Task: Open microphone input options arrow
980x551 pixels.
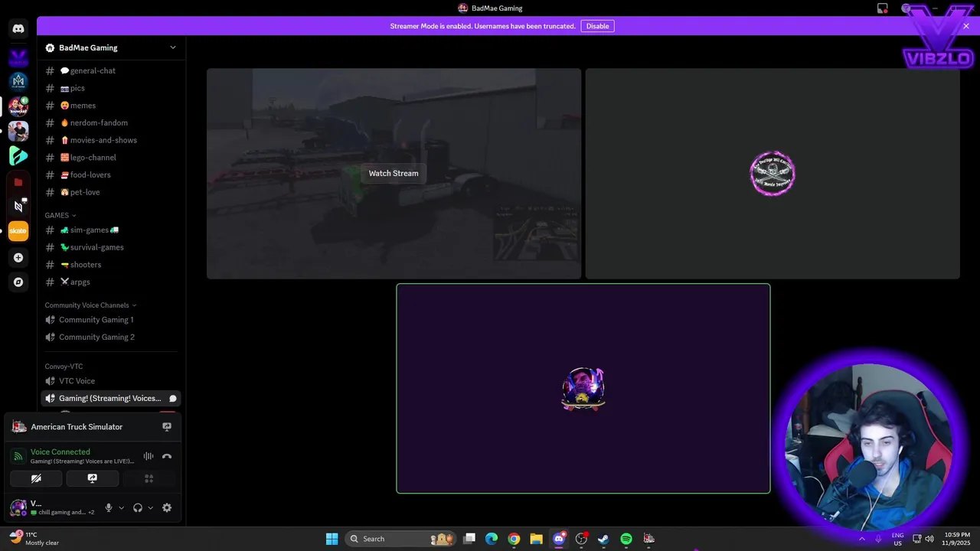Action: click(121, 507)
